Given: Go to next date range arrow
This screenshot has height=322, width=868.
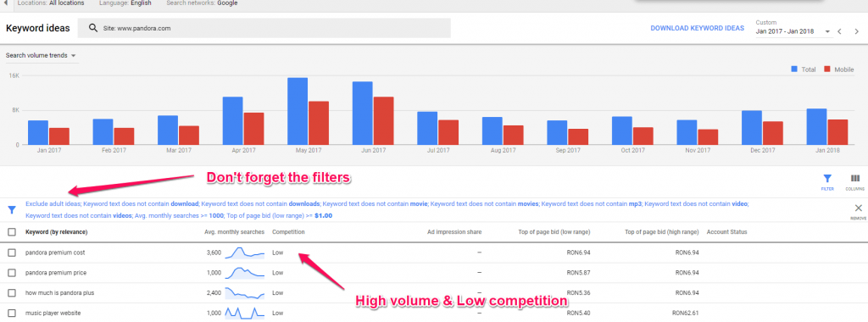Looking at the screenshot, I should point(856,31).
